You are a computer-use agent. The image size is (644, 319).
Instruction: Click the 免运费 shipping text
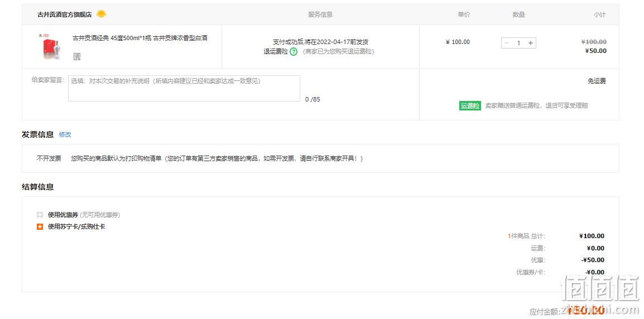[x=597, y=81]
